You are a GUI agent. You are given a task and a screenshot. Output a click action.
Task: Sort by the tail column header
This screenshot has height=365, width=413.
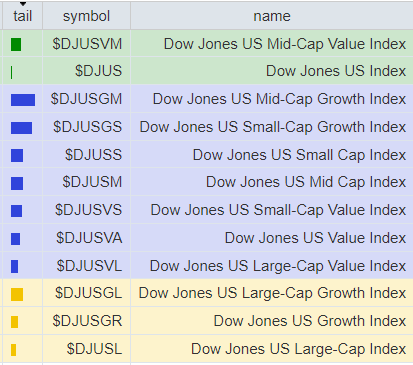point(23,16)
